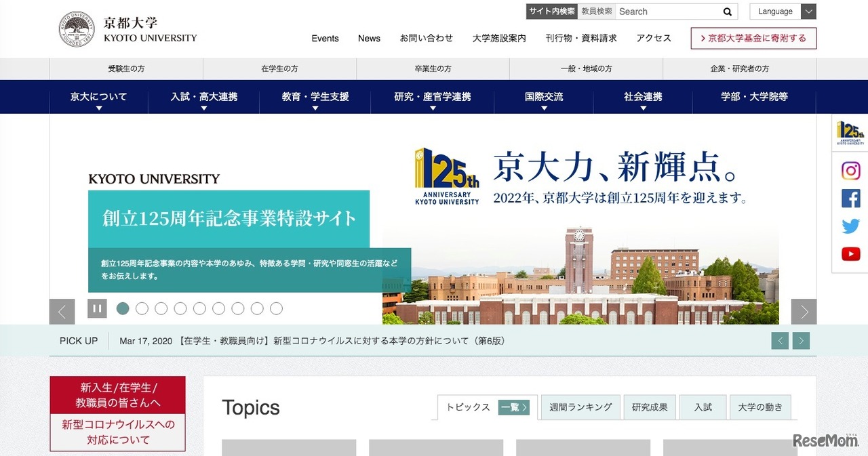Image resolution: width=868 pixels, height=456 pixels.
Task: Switch search mode to 教員検索
Action: (596, 11)
